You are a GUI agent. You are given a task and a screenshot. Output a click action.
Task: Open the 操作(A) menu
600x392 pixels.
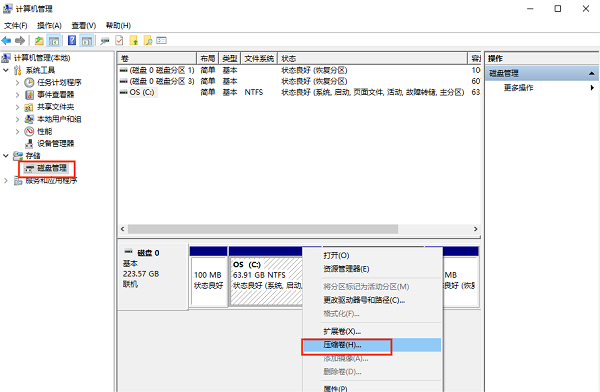(49, 26)
